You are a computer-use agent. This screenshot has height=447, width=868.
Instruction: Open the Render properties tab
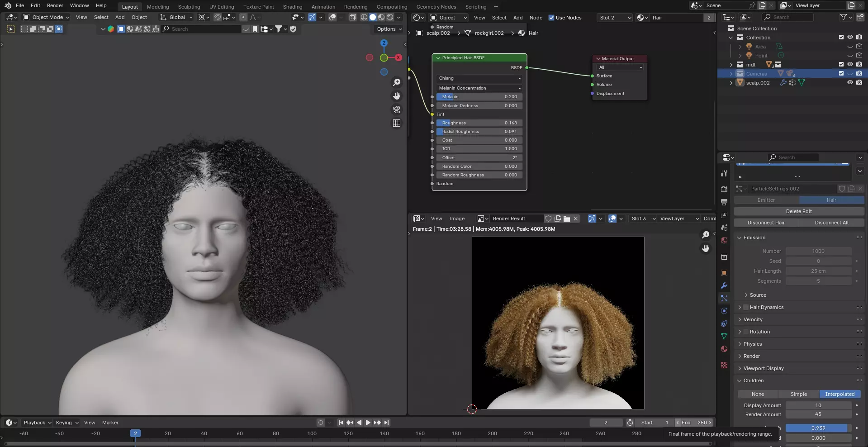tap(724, 189)
